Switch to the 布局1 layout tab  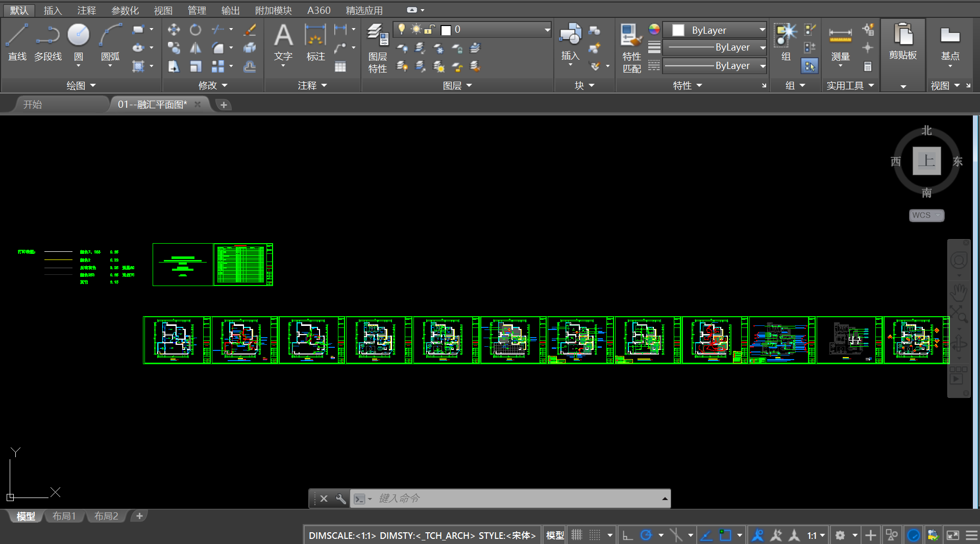(x=64, y=516)
